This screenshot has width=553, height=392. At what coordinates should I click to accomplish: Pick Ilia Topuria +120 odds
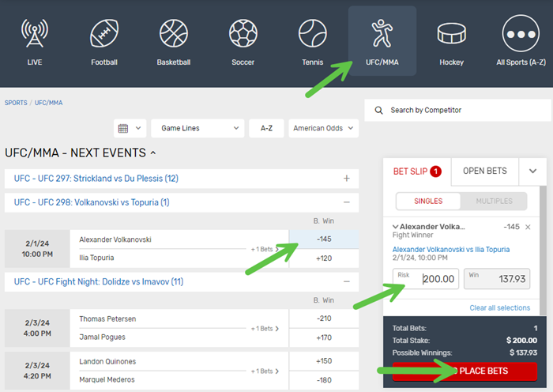coord(323,258)
